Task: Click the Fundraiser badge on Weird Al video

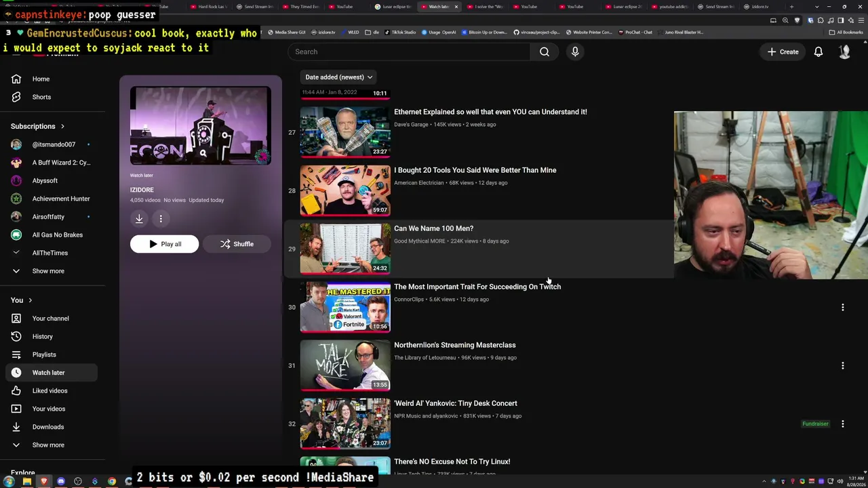Action: (815, 424)
